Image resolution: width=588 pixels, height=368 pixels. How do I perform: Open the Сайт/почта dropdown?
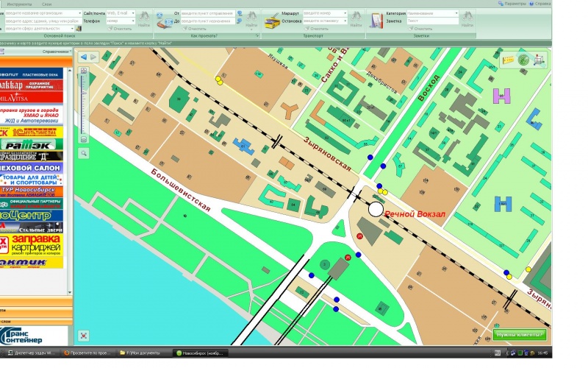(x=133, y=13)
